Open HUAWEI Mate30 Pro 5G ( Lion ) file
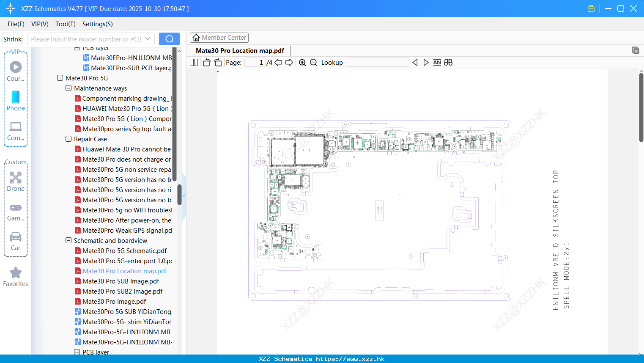The height and width of the screenshot is (363, 644). (x=123, y=108)
